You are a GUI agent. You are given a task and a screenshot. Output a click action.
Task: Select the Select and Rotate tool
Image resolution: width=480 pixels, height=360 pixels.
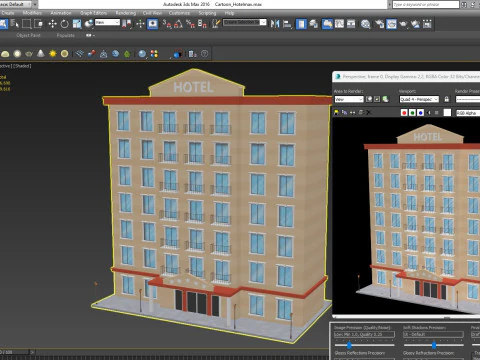pyautogui.click(x=65, y=24)
